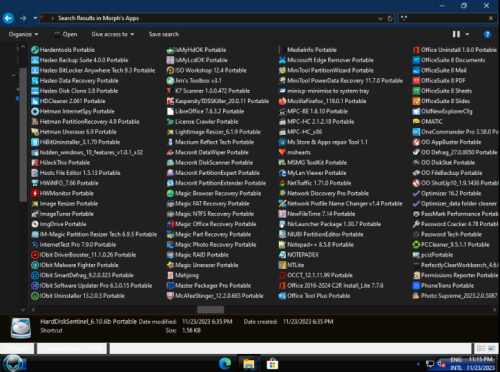Select OfficeSuite 8 PDF icon
Viewport: 500px width, 372px height.
[x=416, y=81]
